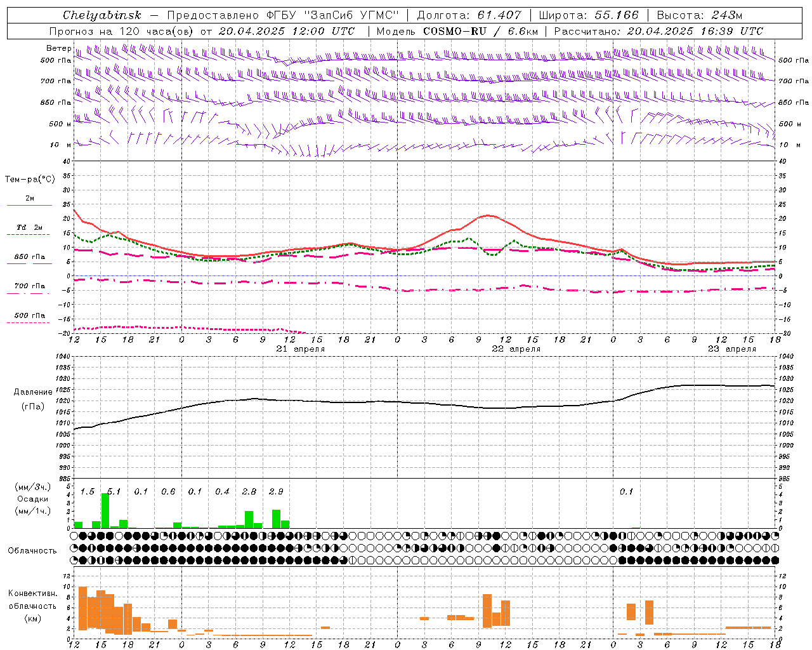Click the "Осадки" precipitation panel label
The width and height of the screenshot is (812, 650).
(32, 499)
